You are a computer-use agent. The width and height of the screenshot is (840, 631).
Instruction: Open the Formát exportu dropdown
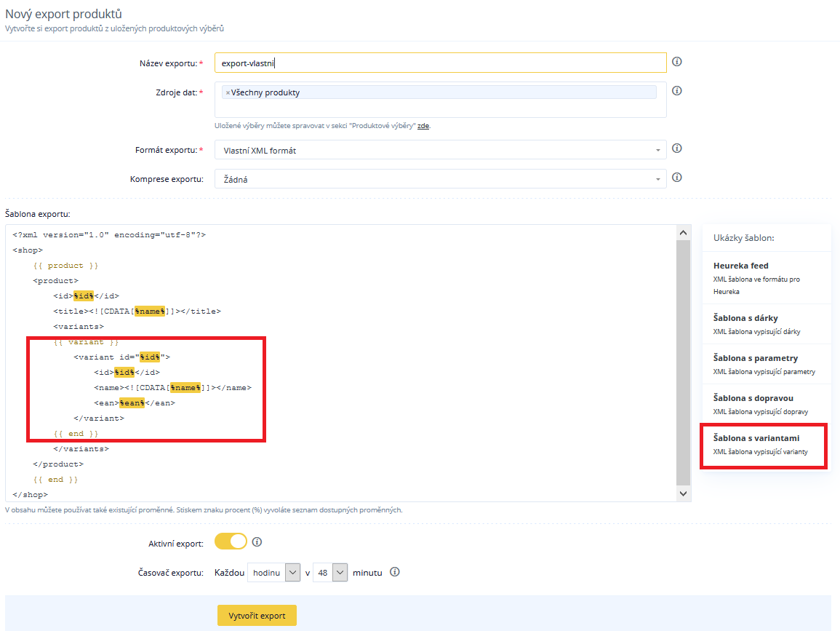pos(440,150)
